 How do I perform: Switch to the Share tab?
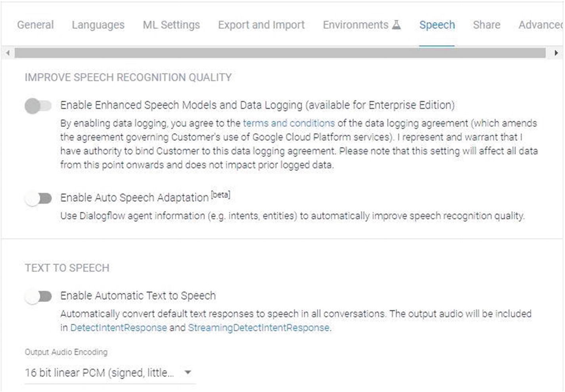point(486,25)
